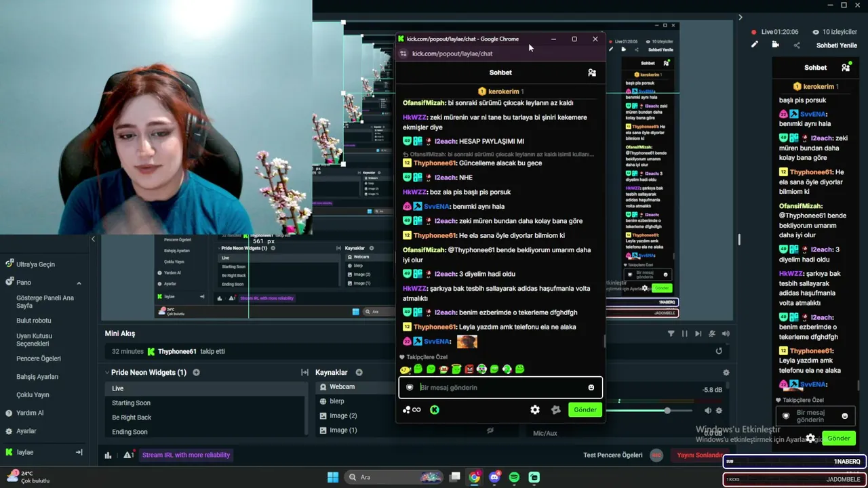The height and width of the screenshot is (488, 868).
Task: Expand the laylae account menu arrow
Action: click(79, 452)
